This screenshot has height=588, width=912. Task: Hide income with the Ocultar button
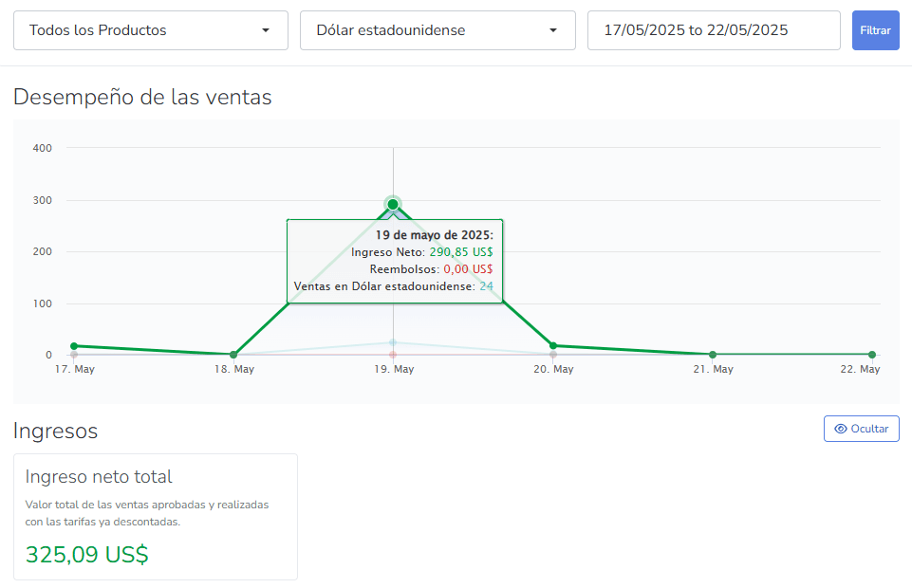[861, 429]
